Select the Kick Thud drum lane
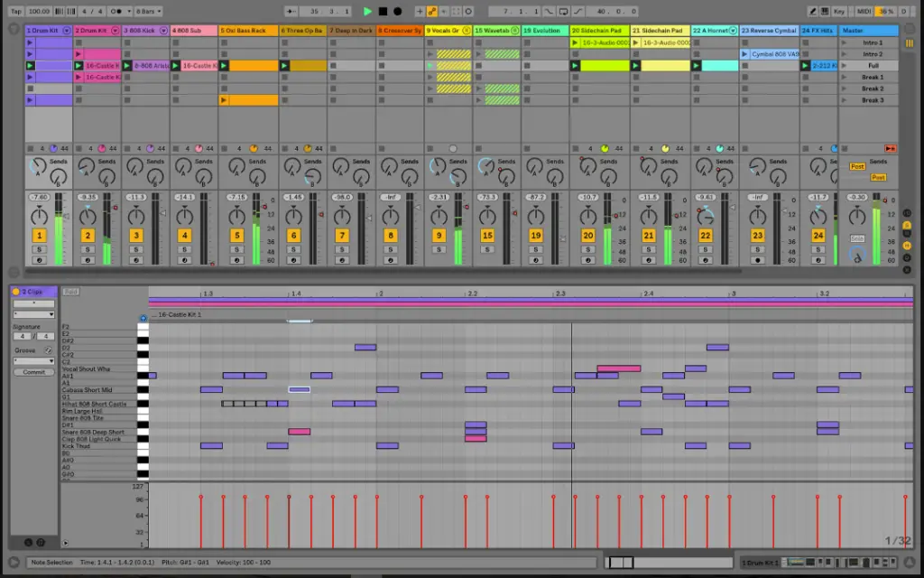The width and height of the screenshot is (924, 578). pos(99,446)
